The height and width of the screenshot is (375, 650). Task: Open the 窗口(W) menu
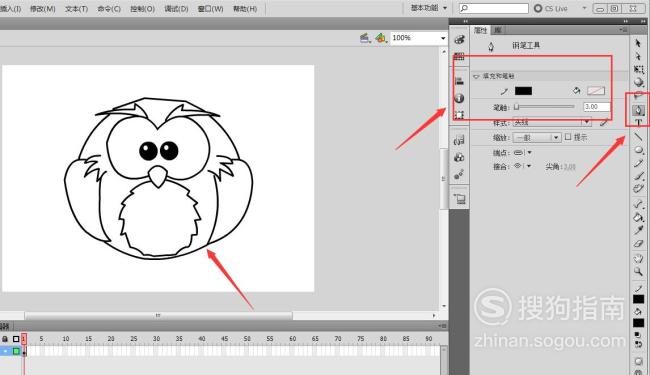(210, 9)
